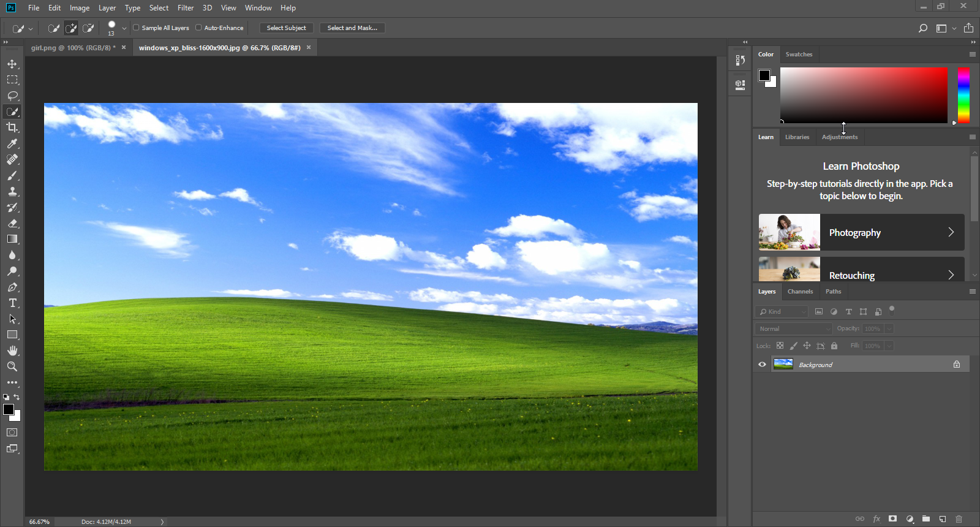
Task: Click the Color panel foreground swatch
Action: coord(764,75)
